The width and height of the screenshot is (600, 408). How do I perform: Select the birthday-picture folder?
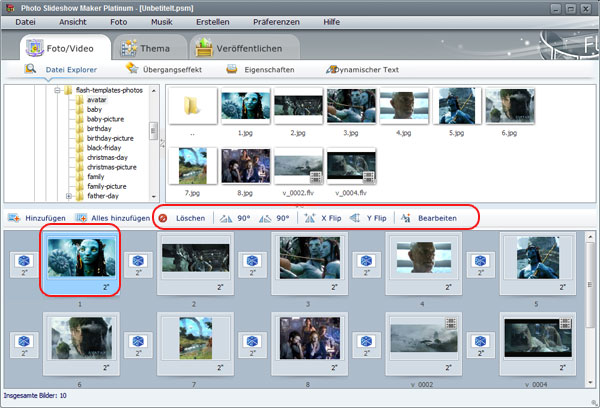pyautogui.click(x=110, y=138)
